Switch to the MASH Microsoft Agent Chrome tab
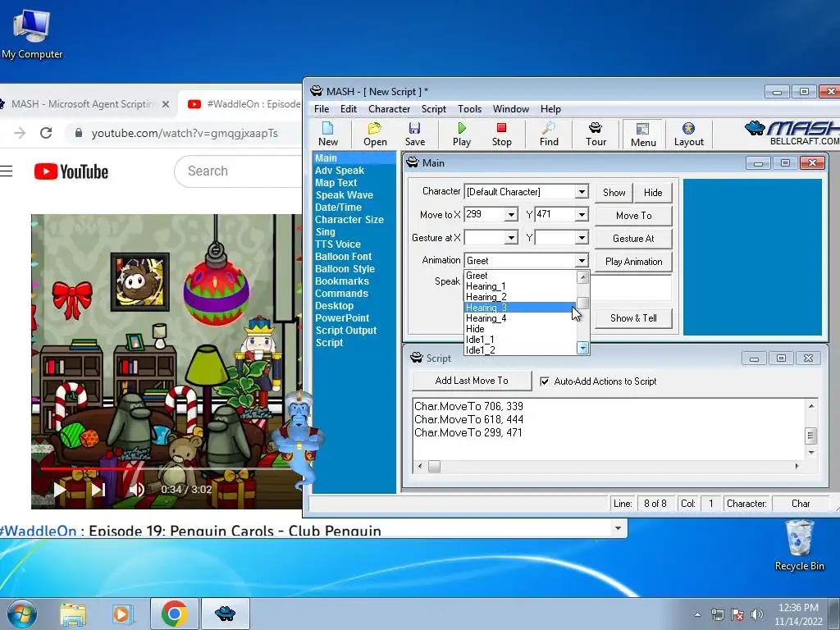Viewport: 840px width, 630px height. coord(83,104)
